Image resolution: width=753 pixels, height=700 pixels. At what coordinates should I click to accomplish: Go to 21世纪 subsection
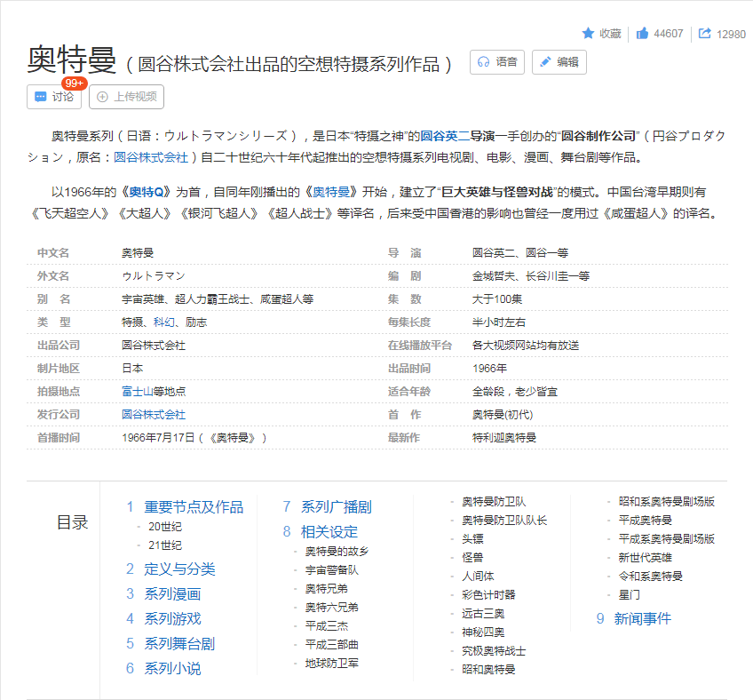pos(165,545)
